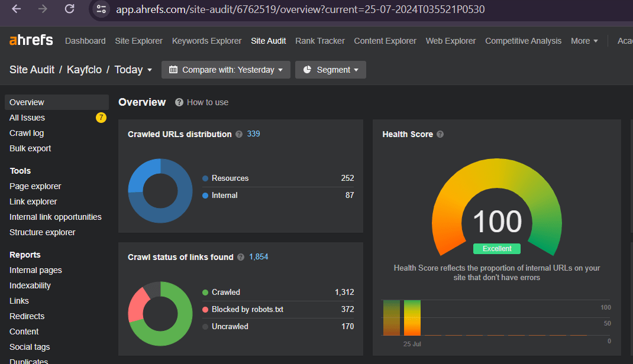Click help icon beside Crawled URLs distribution
633x364 pixels.
[239, 134]
